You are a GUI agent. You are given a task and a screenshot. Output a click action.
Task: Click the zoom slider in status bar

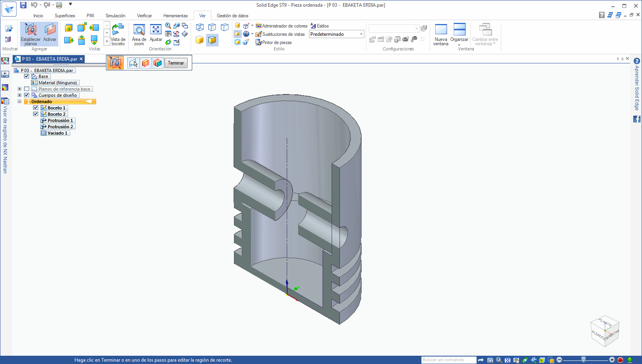pyautogui.click(x=584, y=360)
